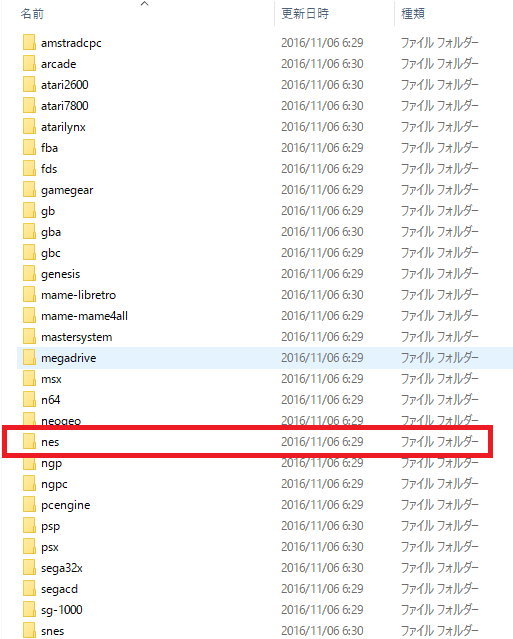Select the gba folder icon

point(29,232)
